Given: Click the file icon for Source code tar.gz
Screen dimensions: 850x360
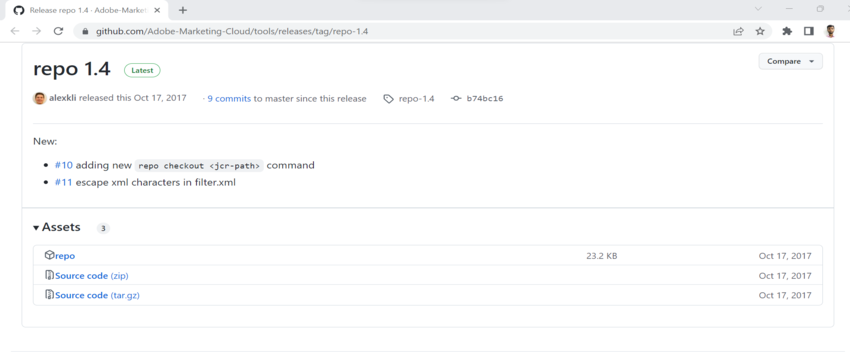Looking at the screenshot, I should pyautogui.click(x=49, y=294).
